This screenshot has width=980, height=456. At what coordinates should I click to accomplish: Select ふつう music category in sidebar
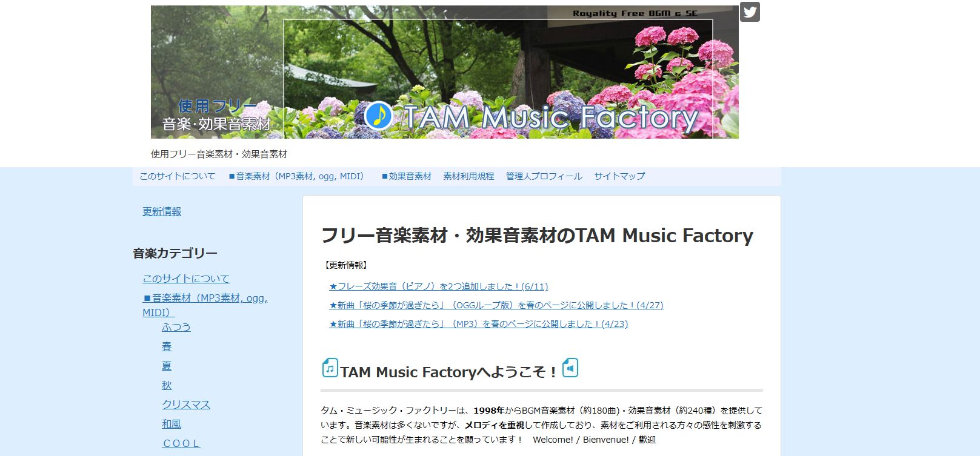coord(176,327)
